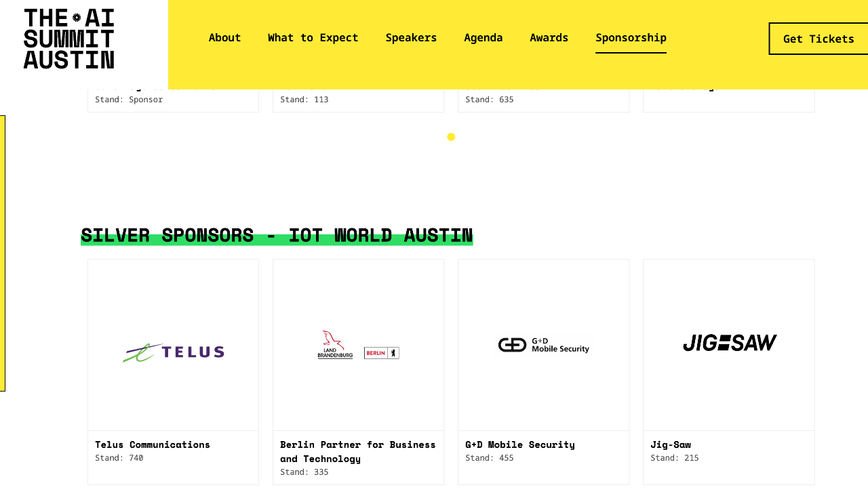Click The AI Summit Austin logo

tap(69, 39)
